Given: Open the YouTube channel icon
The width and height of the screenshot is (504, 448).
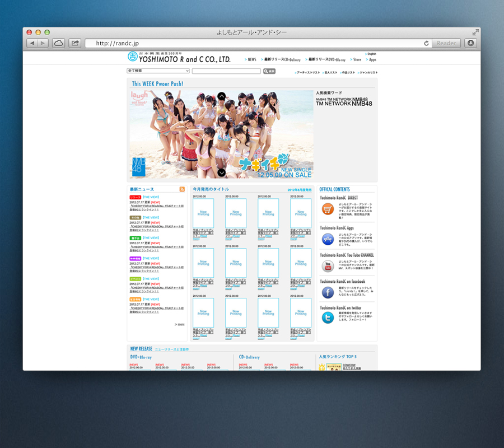Looking at the screenshot, I should tap(328, 266).
